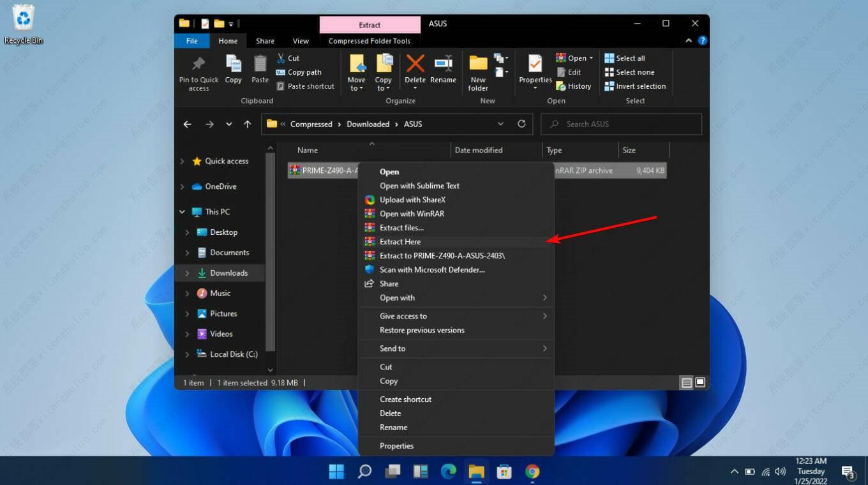Click Invert selection in the ribbon
This screenshot has height=485, width=868.
coord(640,86)
